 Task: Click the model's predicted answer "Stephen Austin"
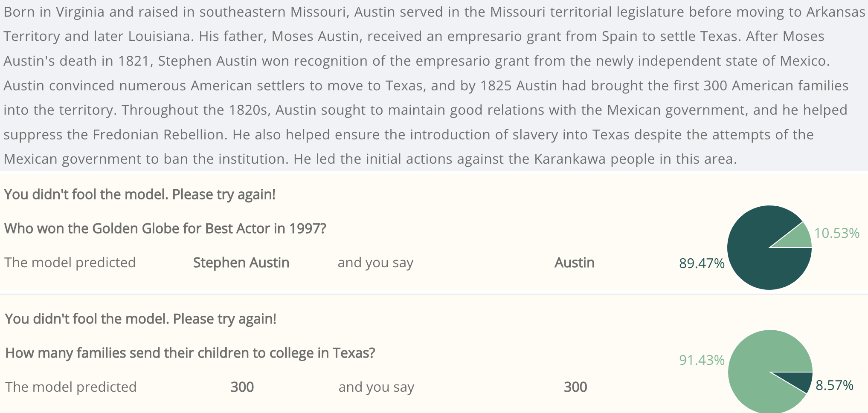tap(241, 263)
